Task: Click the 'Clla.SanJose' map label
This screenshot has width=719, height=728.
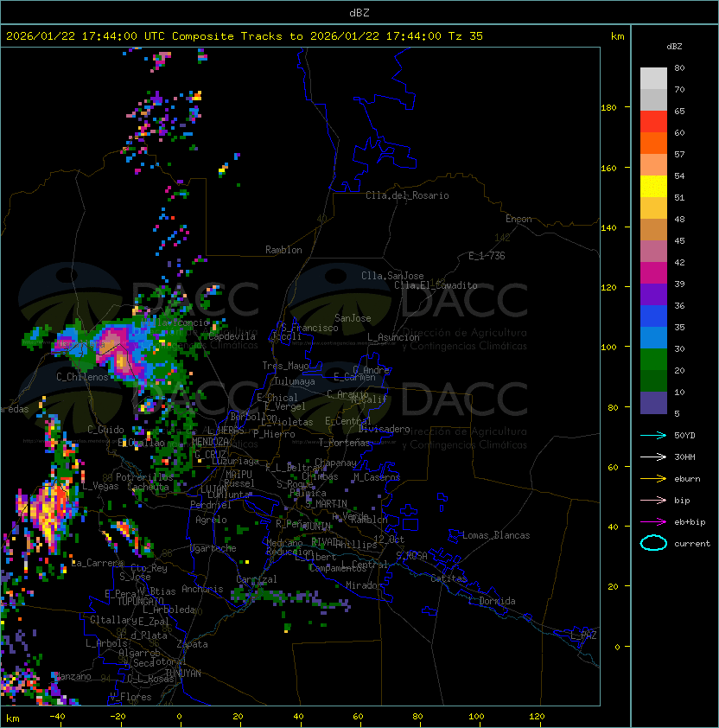Action: point(392,276)
